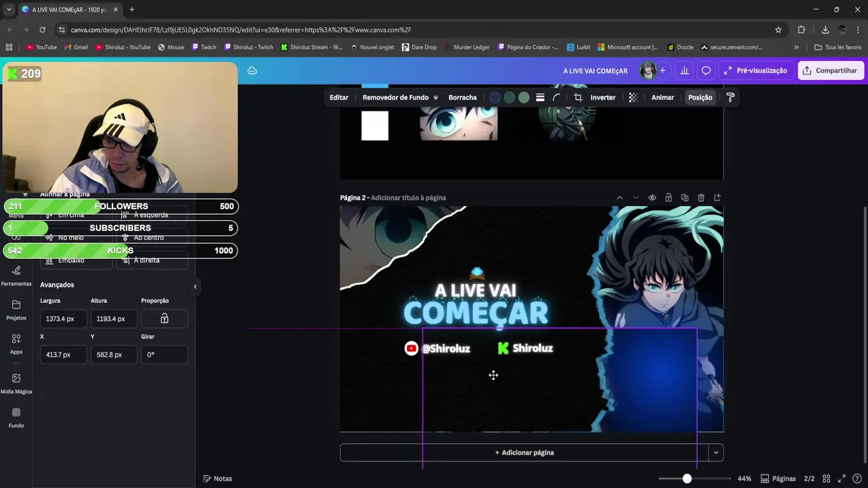Open Removedor de Fundo tool

tap(400, 98)
